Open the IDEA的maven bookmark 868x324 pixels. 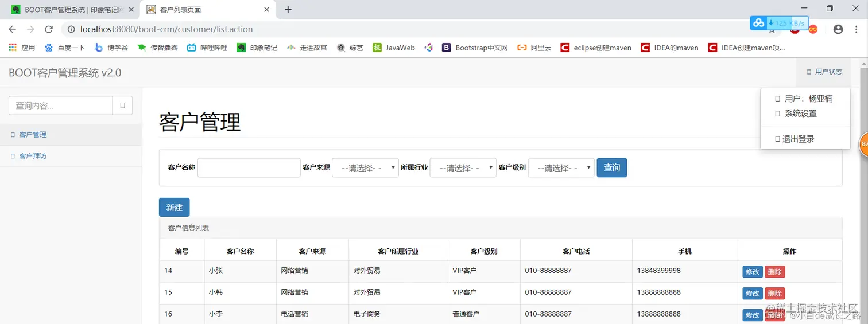[670, 48]
